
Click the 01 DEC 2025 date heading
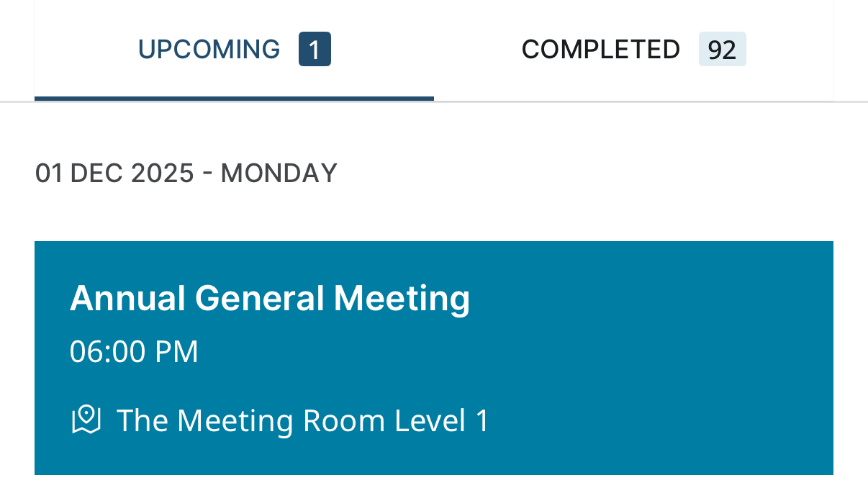(114, 173)
